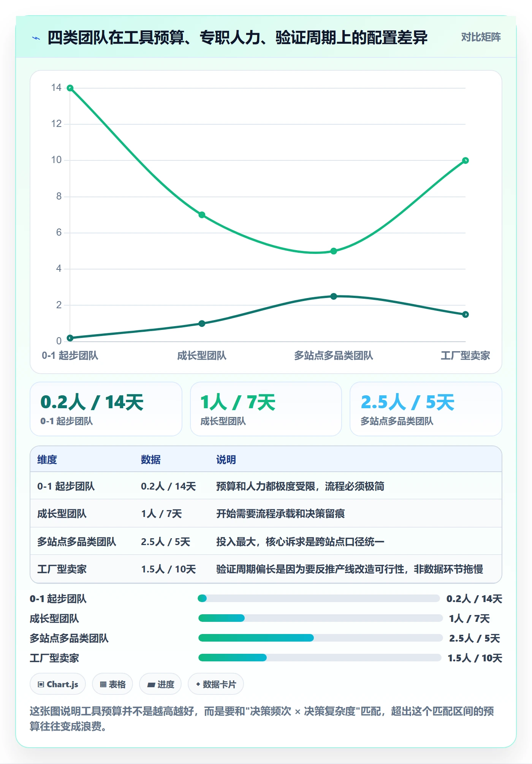532x764 pixels.
Task: Click the 对比矩阵 label in header
Action: 481,37
